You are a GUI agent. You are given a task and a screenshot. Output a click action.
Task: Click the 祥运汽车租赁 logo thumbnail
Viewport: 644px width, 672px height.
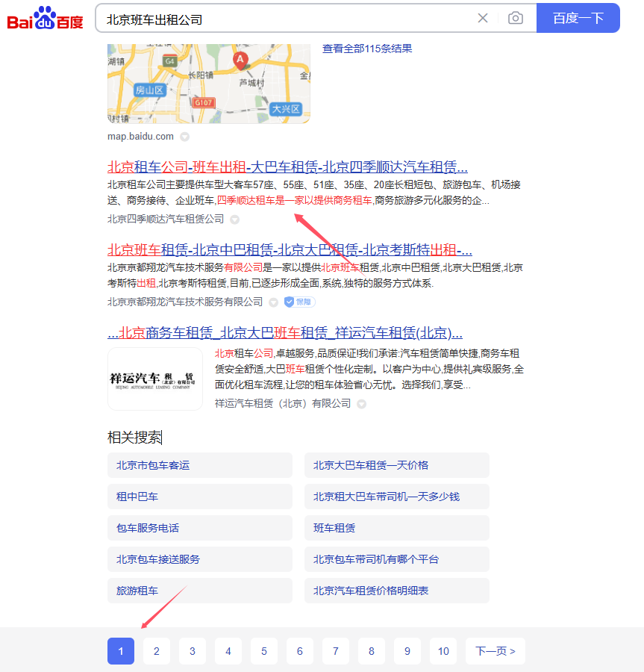tap(155, 379)
